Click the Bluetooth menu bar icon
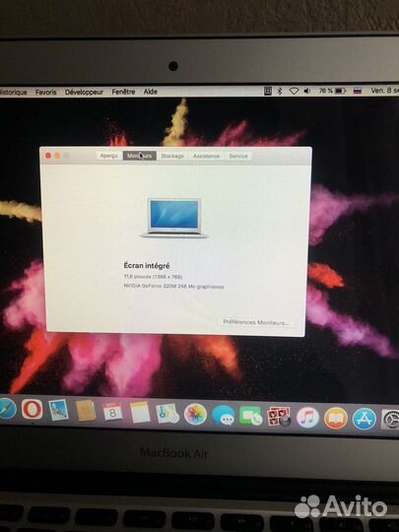Image resolution: width=399 pixels, height=532 pixels. tap(280, 91)
